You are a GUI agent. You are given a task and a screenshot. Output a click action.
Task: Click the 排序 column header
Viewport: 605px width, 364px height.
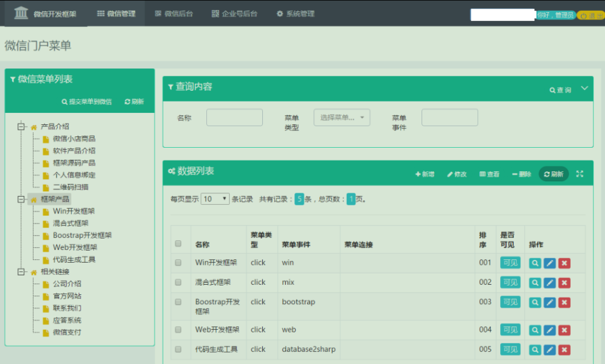point(482,240)
